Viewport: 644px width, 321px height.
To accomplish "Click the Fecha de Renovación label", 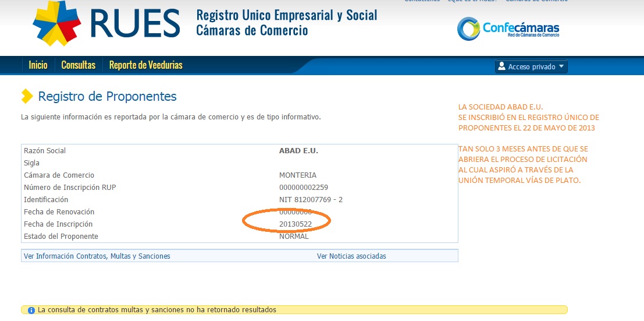I will pos(59,212).
